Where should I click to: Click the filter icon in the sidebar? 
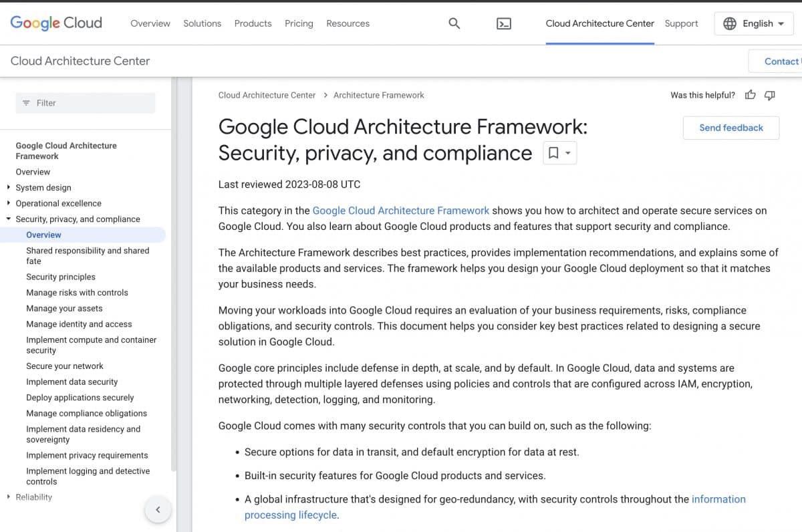(26, 102)
